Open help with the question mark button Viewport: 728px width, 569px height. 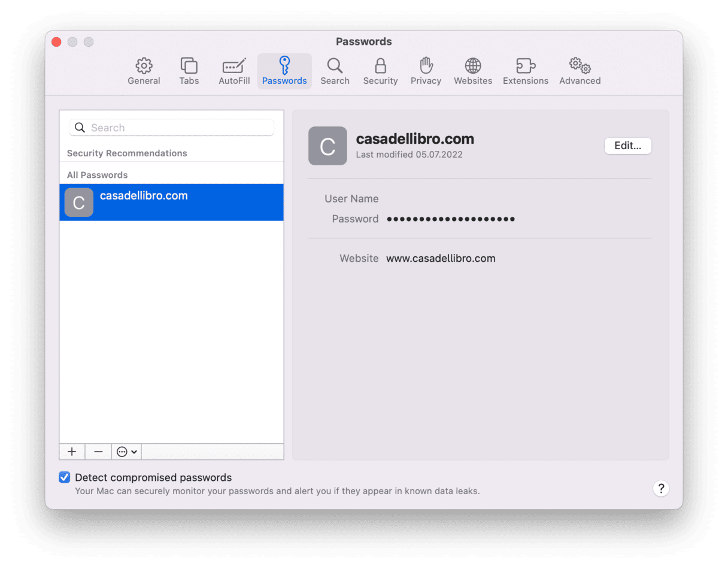coord(660,488)
